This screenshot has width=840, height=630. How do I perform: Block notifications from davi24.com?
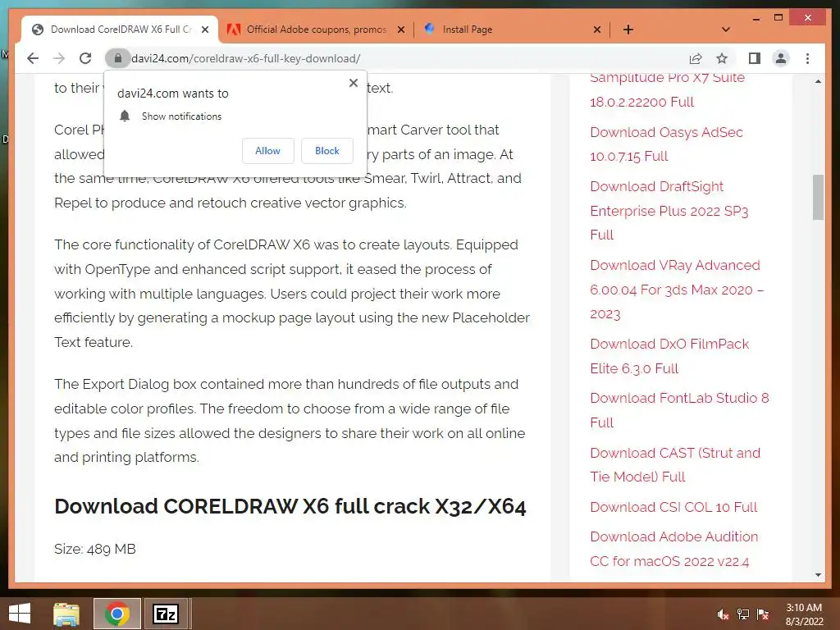point(327,151)
